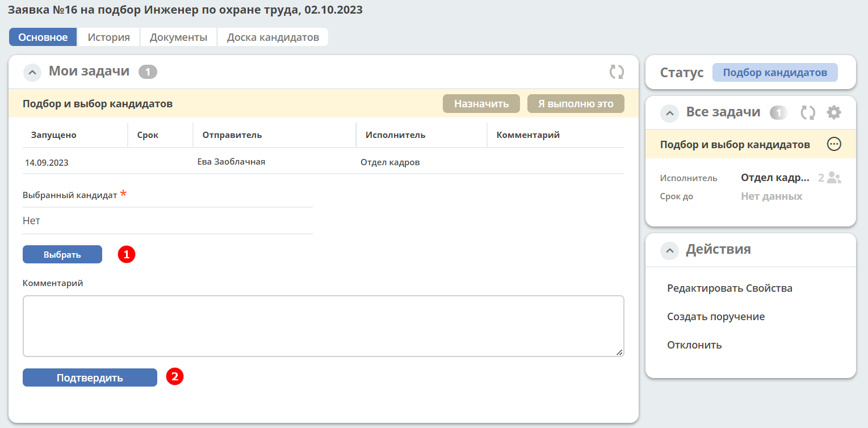Click the Срок column header
This screenshot has height=428, width=868.
click(x=148, y=135)
